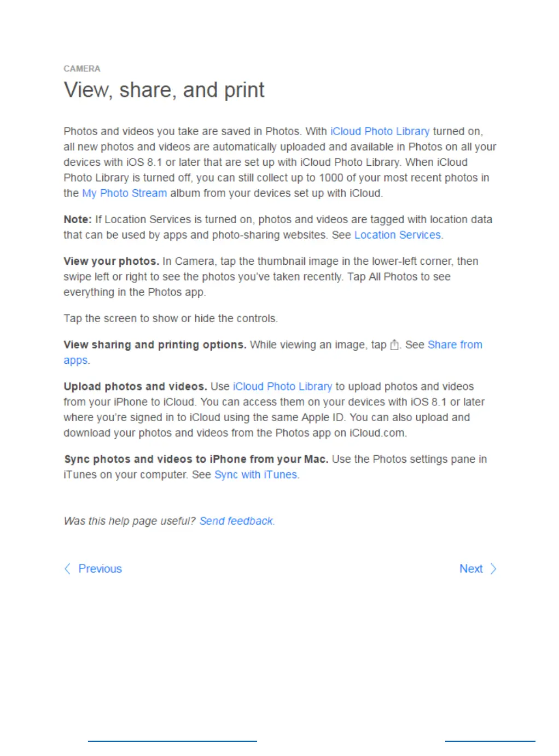Screen dimensions: 559x756
Task: Click the 'apps' link text
Action: (75, 360)
